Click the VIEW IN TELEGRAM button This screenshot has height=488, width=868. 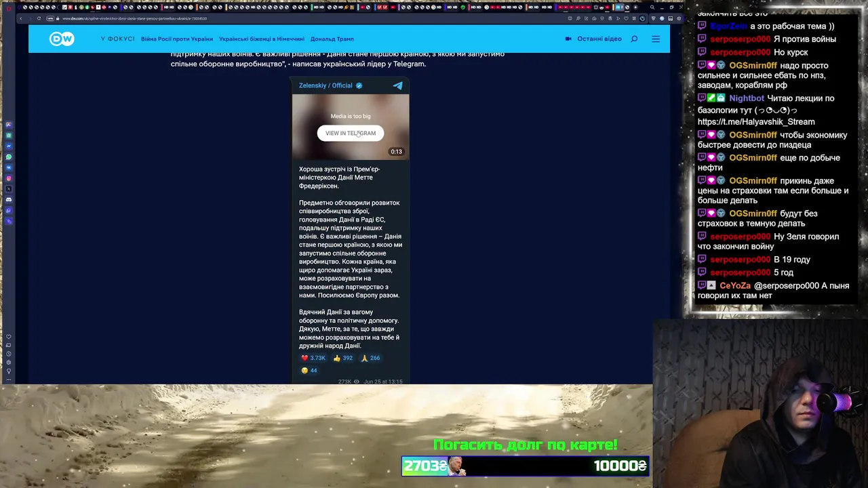[351, 133]
